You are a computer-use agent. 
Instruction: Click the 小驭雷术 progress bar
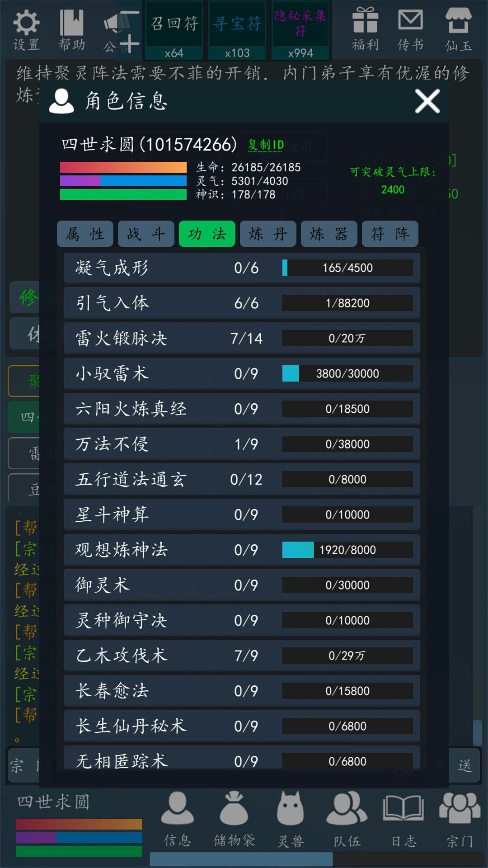347,373
